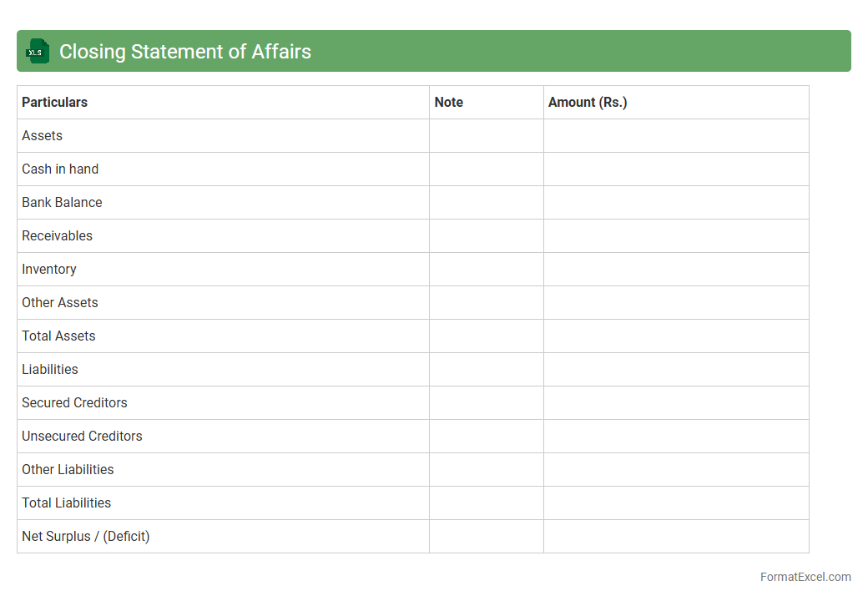The image size is (868, 601).
Task: Click the Other Liabilities amount cell
Action: coord(676,470)
